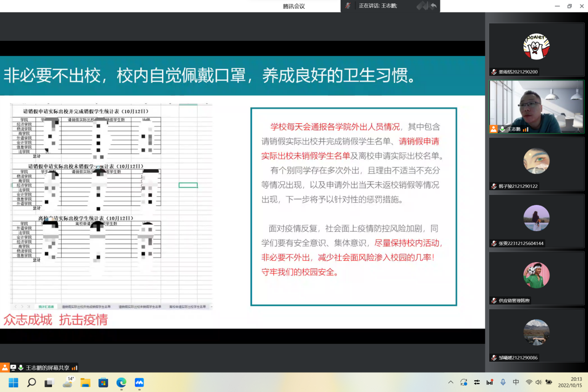The image size is (588, 392).
Task: Select participant tile 韩子骏2121290122
Action: point(536,164)
